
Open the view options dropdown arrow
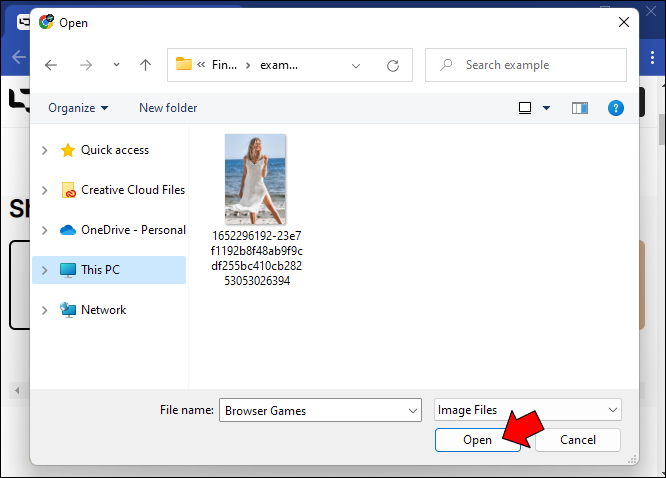click(547, 108)
